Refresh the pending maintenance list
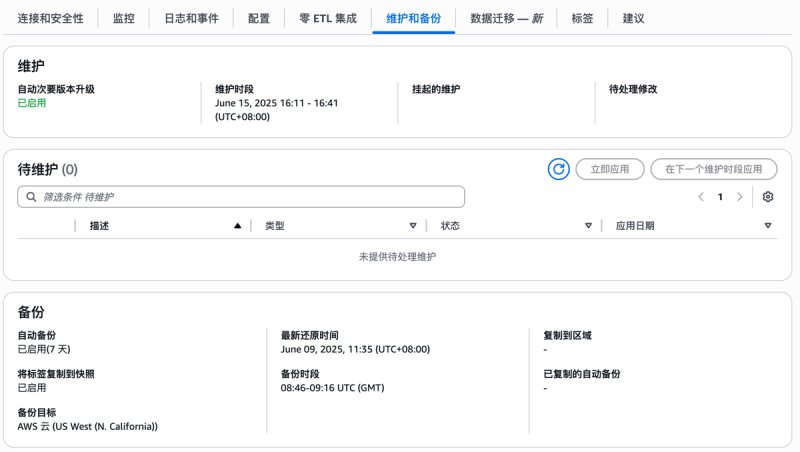This screenshot has width=800, height=452. 559,169
